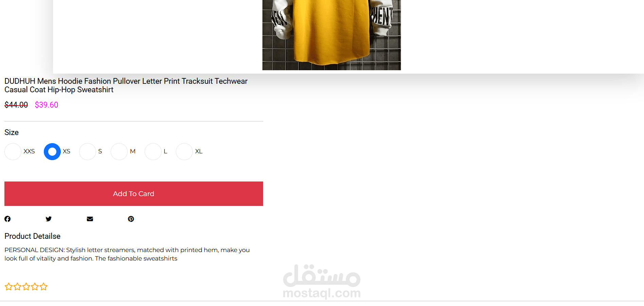Click the Add To Card button
This screenshot has width=644, height=306.
(x=134, y=194)
